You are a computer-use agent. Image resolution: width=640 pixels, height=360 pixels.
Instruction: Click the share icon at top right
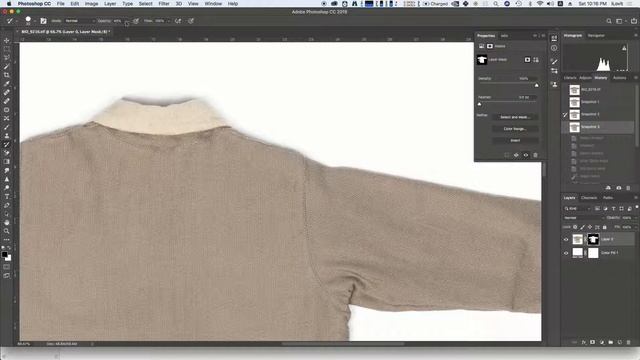(634, 21)
